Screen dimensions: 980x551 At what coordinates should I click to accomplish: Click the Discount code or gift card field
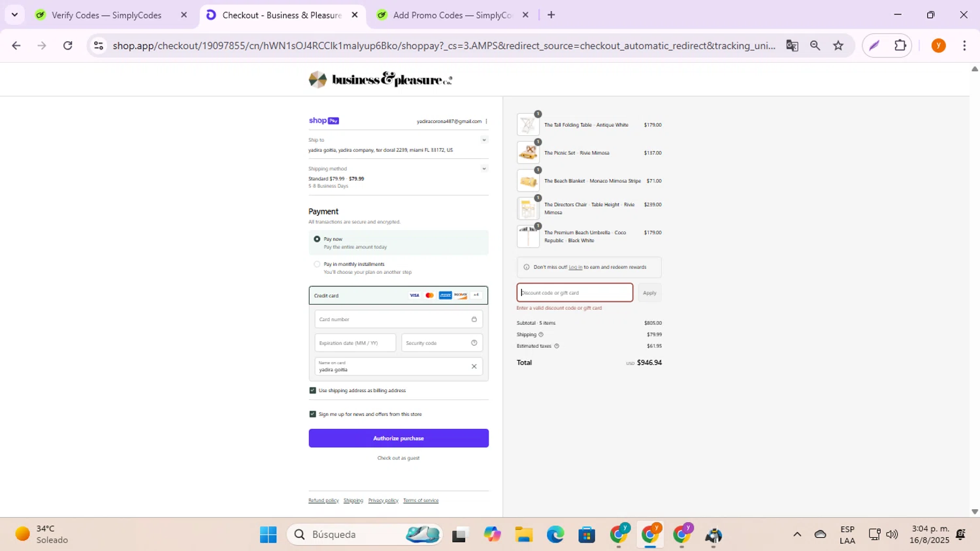click(x=575, y=293)
